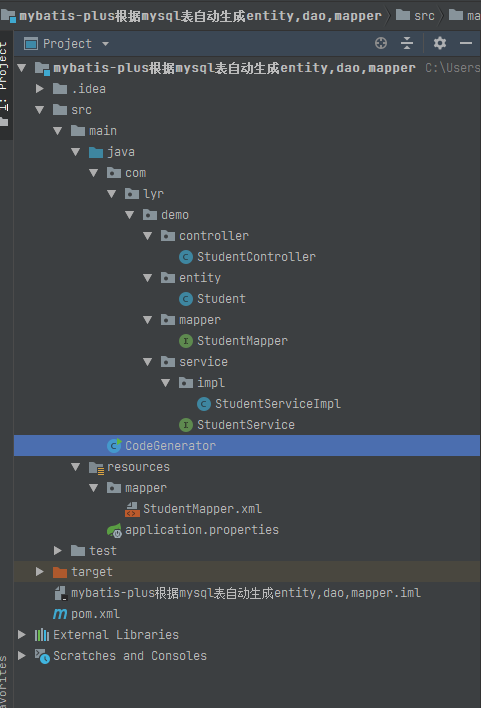Select pom.xml file

click(x=95, y=614)
